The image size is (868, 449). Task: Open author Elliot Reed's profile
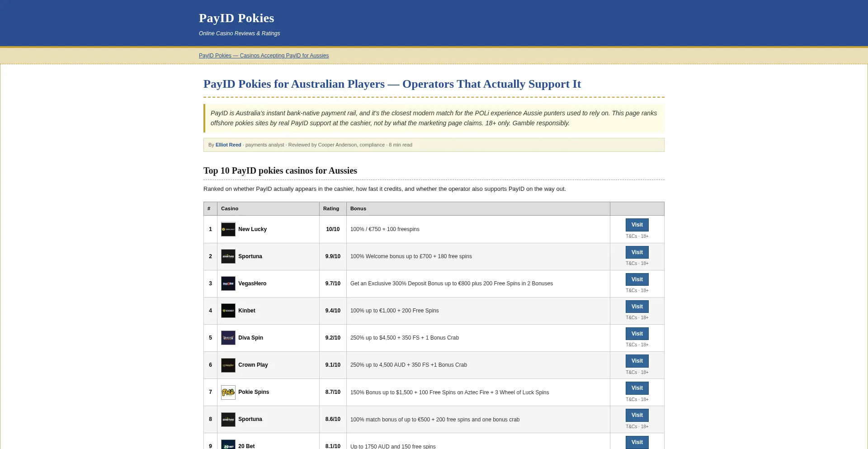tap(228, 145)
